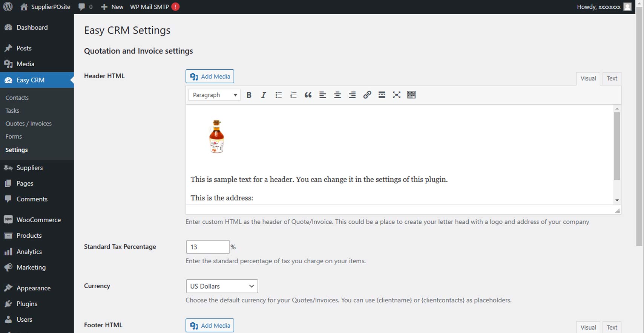This screenshot has width=644, height=333.
Task: Toggle the editor toolbar (kitchen sink)
Action: [411, 95]
